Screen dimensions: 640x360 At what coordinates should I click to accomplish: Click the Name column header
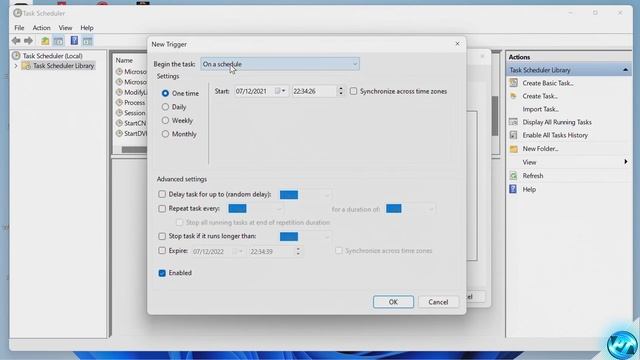pos(124,60)
